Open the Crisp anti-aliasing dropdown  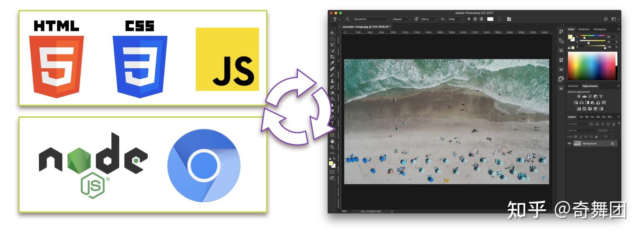click(455, 19)
